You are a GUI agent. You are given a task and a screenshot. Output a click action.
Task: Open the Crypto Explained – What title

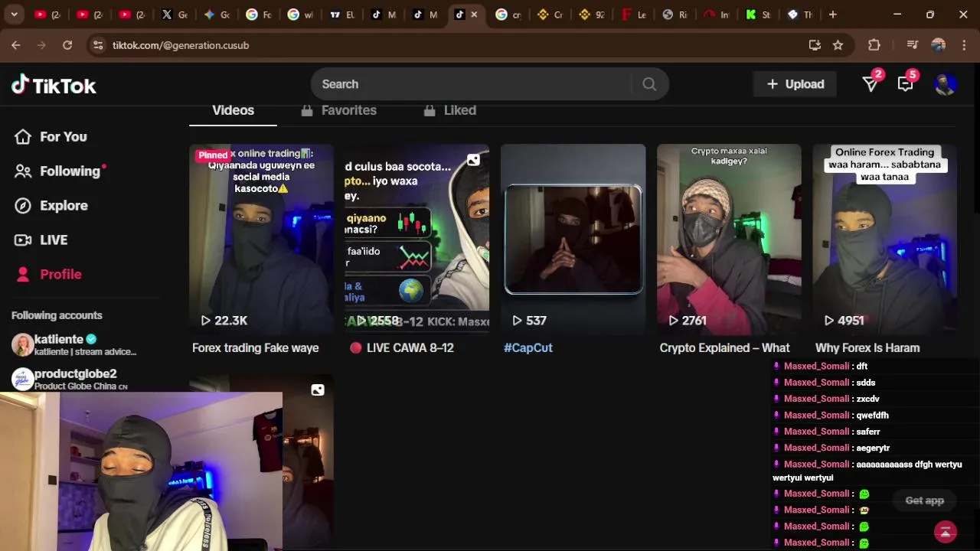724,348
